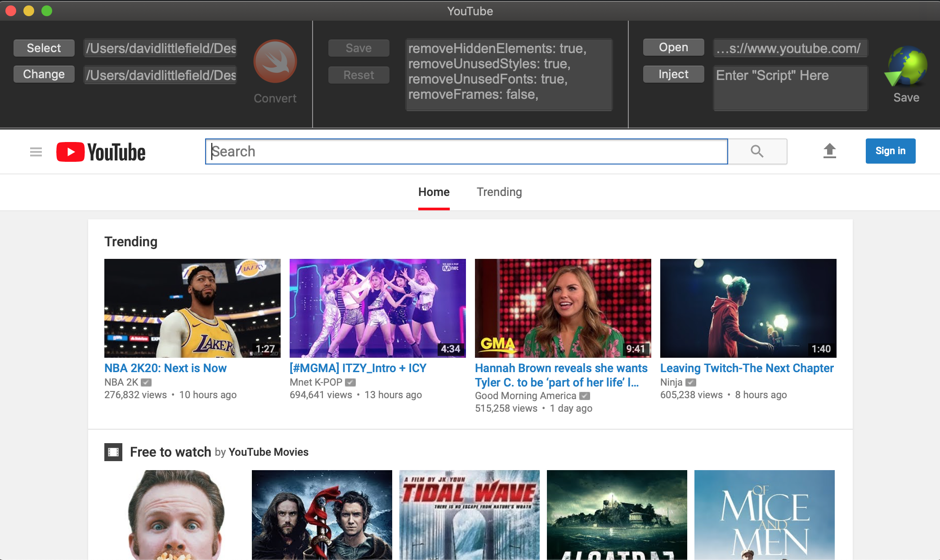Image resolution: width=940 pixels, height=560 pixels.
Task: Click the removeHiddenElements options text box
Action: (x=509, y=75)
